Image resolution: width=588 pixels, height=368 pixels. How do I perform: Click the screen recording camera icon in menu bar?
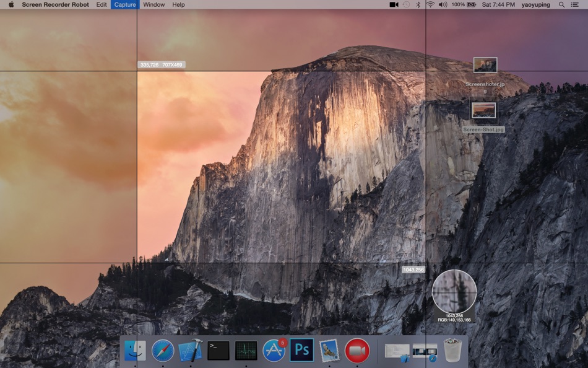point(394,4)
